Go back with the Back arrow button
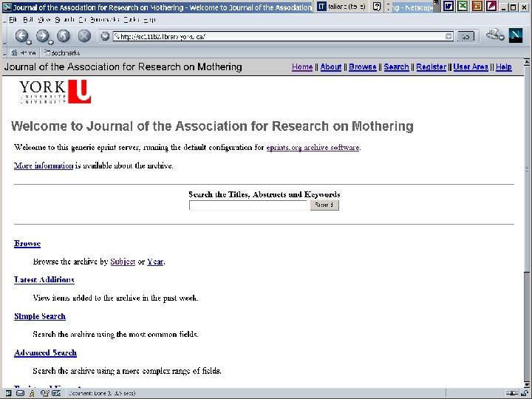 21,35
